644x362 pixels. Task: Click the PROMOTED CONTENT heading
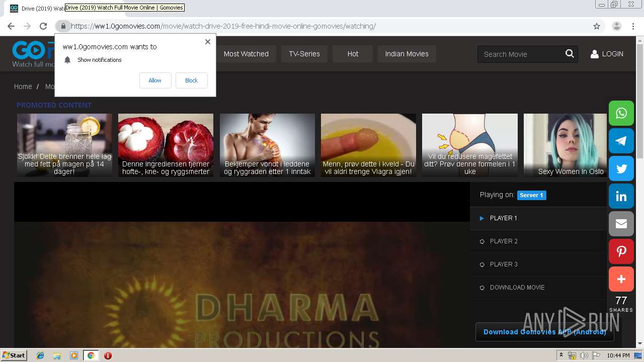[x=54, y=105]
